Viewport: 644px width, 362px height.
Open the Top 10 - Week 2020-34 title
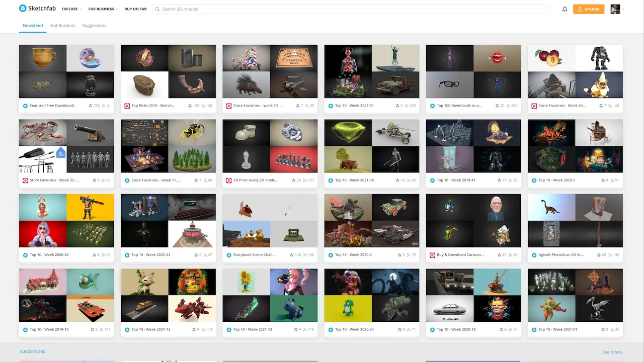pyautogui.click(x=355, y=329)
